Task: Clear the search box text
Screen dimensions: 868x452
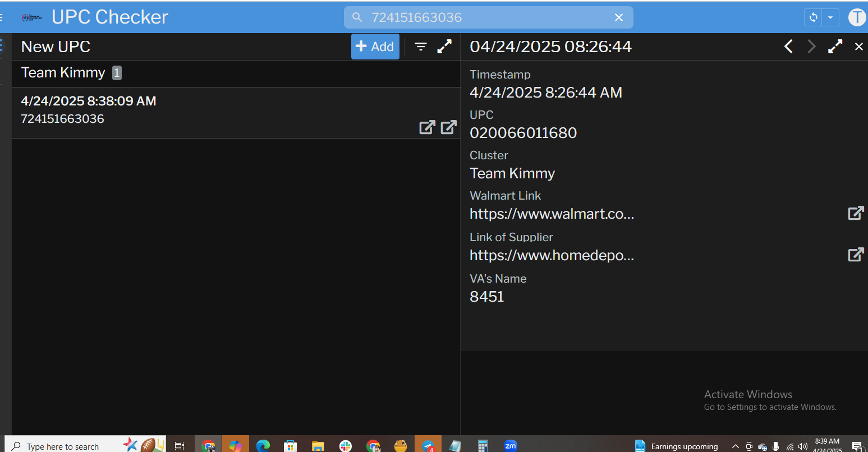Action: pos(618,17)
